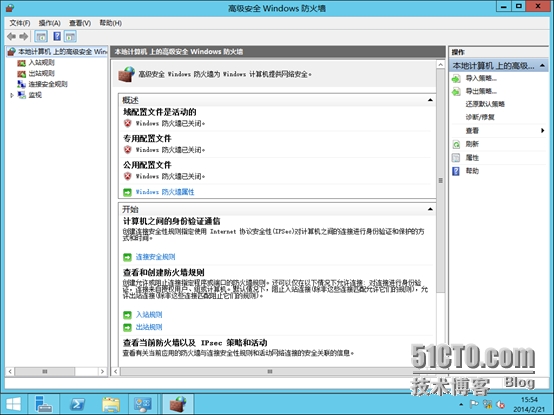This screenshot has height=415, width=554.
Task: Select the 监视 tree node
Action: point(35,95)
